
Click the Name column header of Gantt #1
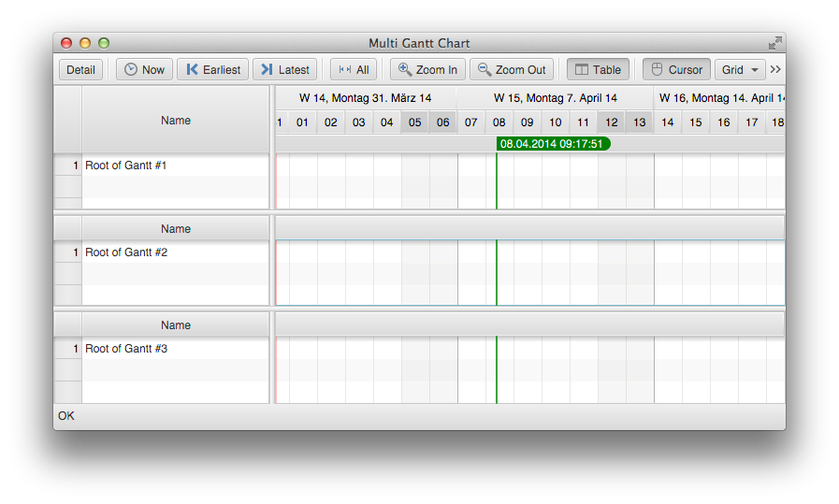(176, 121)
